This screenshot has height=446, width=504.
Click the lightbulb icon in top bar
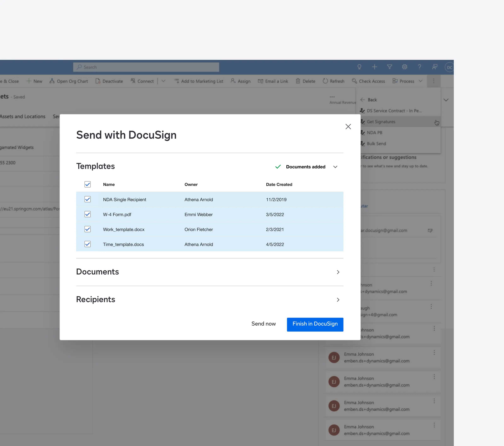click(x=359, y=67)
